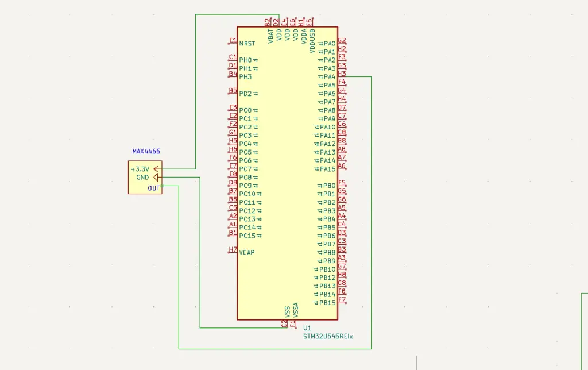Click the PB8 pin label
The height and width of the screenshot is (370, 588).
coord(329,253)
